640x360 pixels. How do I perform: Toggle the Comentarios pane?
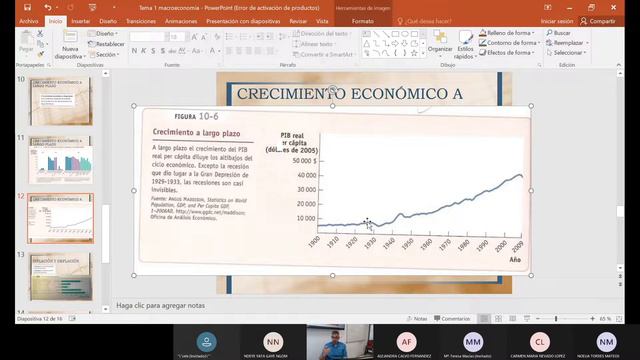pyautogui.click(x=452, y=318)
